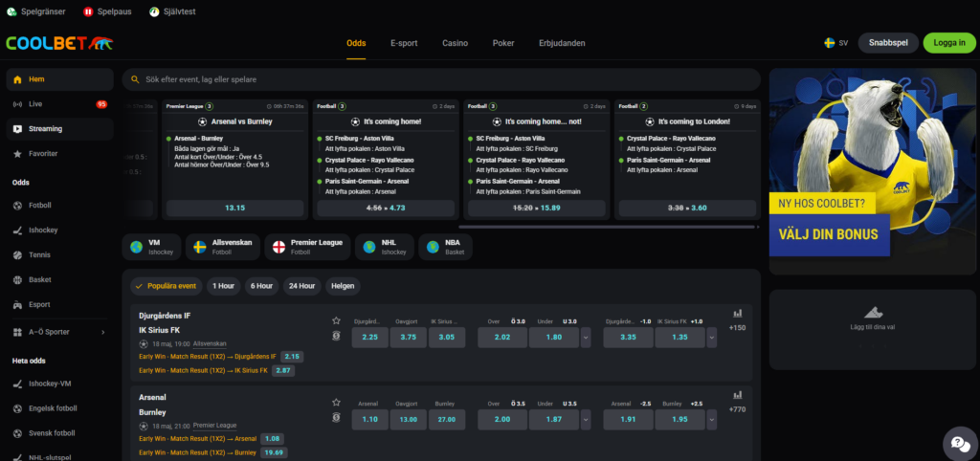Bet on Burnley win at 27.00
This screenshot has height=461, width=980.
point(446,419)
